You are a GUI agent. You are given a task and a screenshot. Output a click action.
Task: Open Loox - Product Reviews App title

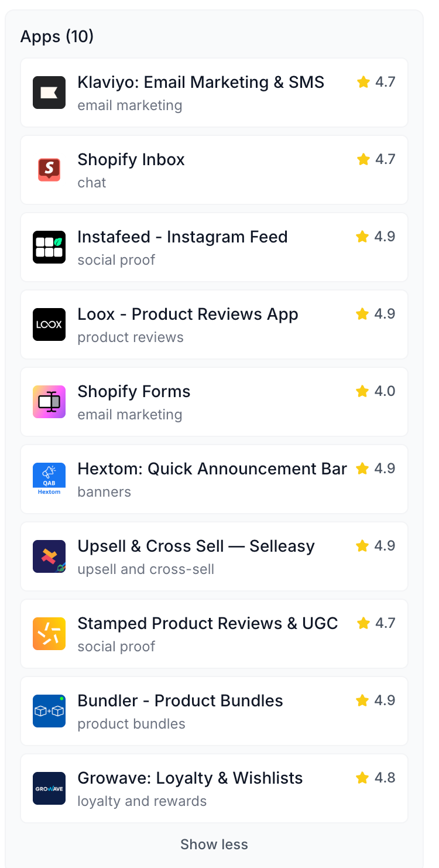(188, 314)
